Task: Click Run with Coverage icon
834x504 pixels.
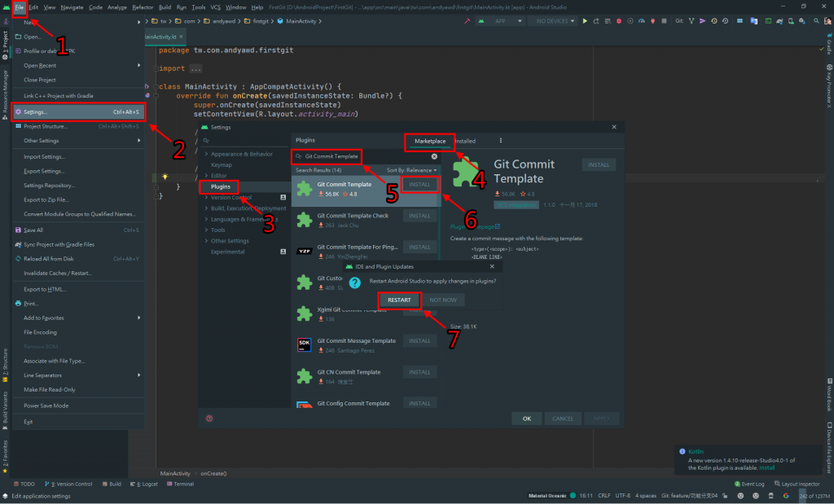Action: [x=630, y=21]
